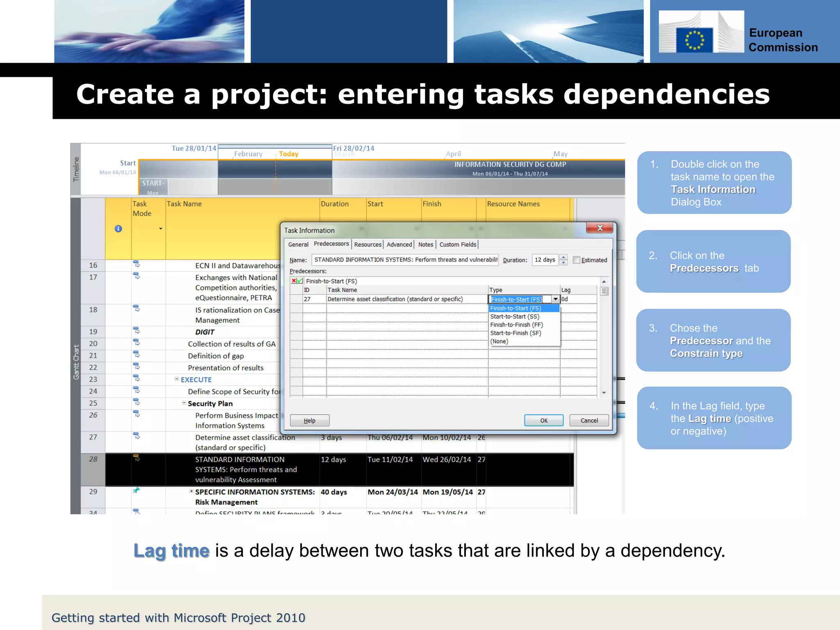This screenshot has width=840, height=630.
Task: Click the task Name field
Action: 405,260
